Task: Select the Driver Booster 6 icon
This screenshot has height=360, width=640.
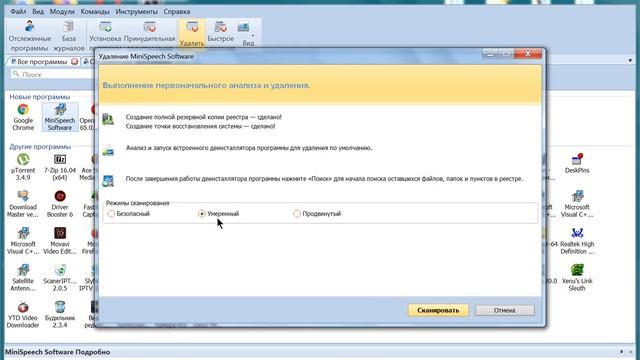Action: [60, 204]
